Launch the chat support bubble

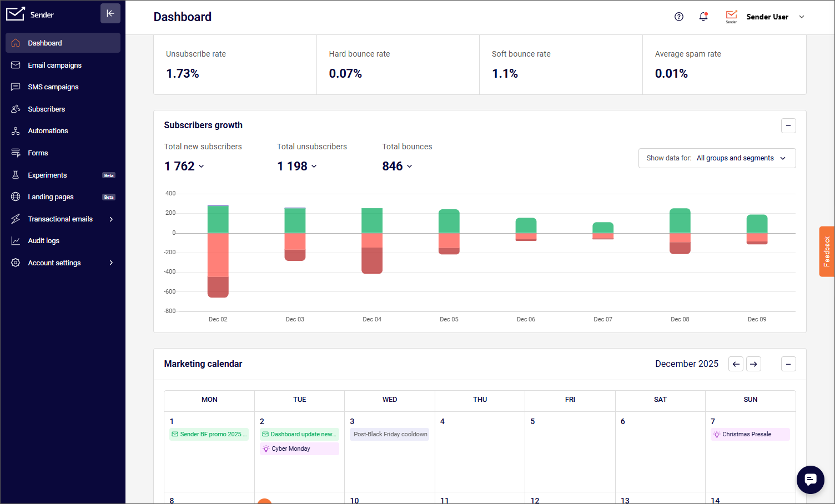[x=810, y=480]
